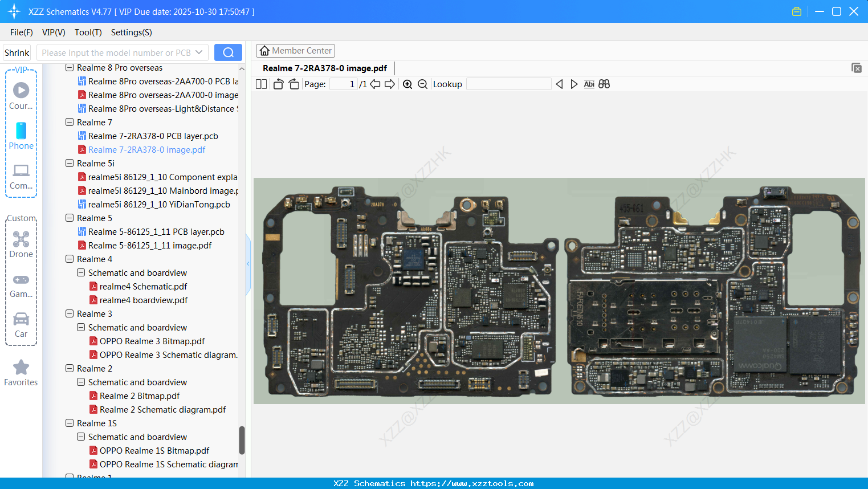Collapse the Realme 4 Schematic and boardview folder
868x489 pixels.
(x=81, y=273)
